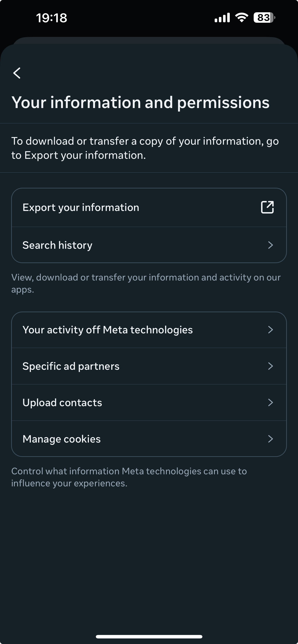This screenshot has height=644, width=298.
Task: Tap the back arrow icon
Action: point(17,73)
